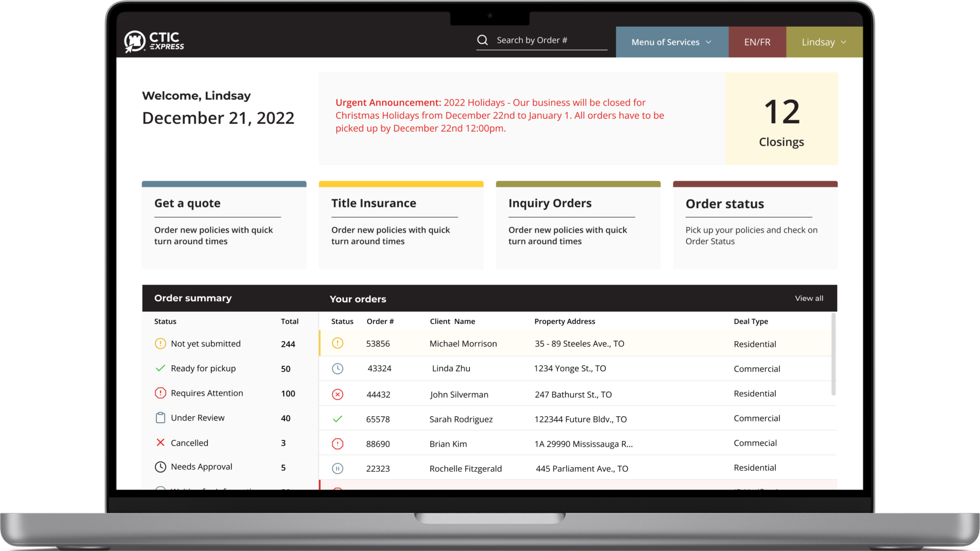Click the Under Review clipboard icon
This screenshot has height=551, width=980.
tap(160, 418)
